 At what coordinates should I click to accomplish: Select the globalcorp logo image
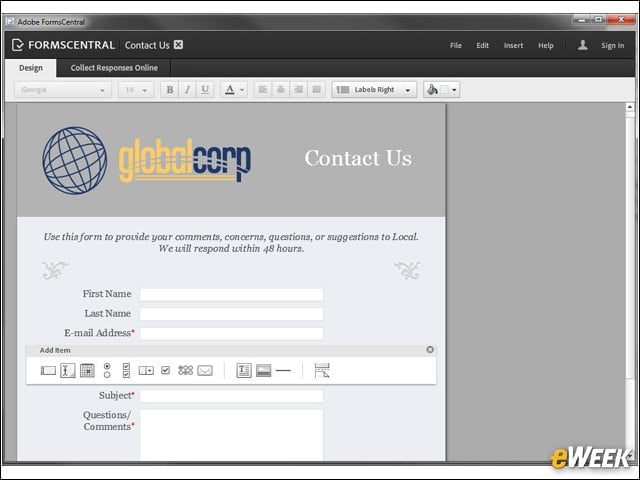(147, 160)
